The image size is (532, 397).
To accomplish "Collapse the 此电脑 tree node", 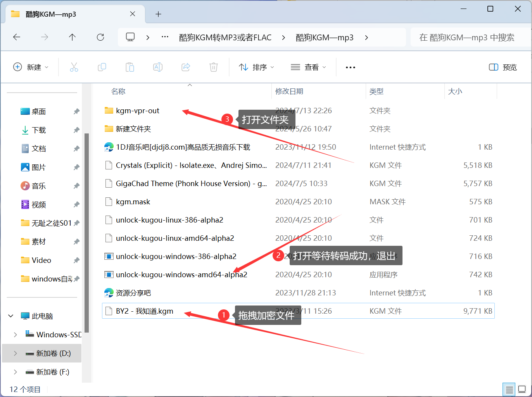I will tap(11, 316).
